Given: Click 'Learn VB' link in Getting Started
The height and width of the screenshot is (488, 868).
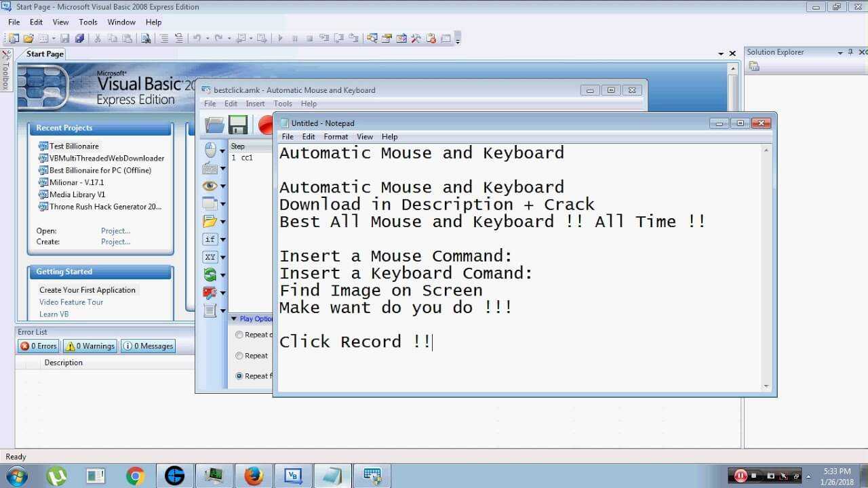Looking at the screenshot, I should 54,314.
